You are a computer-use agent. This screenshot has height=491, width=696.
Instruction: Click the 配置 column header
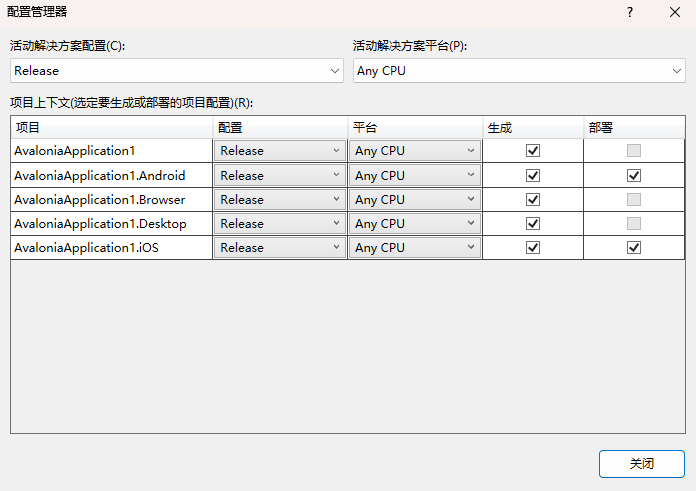(280, 127)
